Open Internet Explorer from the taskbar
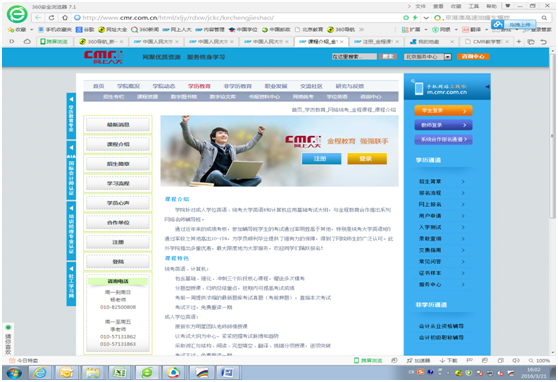 (x=40, y=373)
